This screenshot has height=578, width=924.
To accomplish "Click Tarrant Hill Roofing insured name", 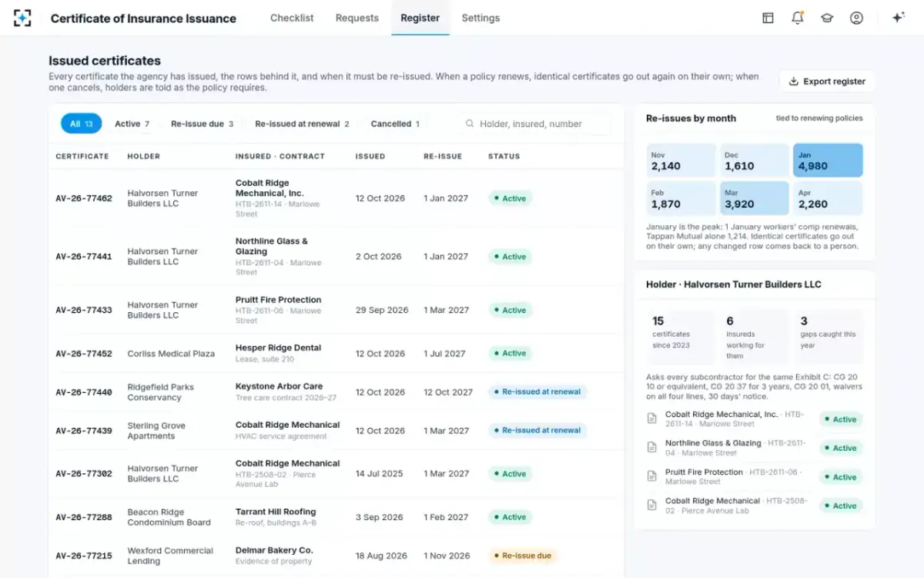I will pos(276,512).
